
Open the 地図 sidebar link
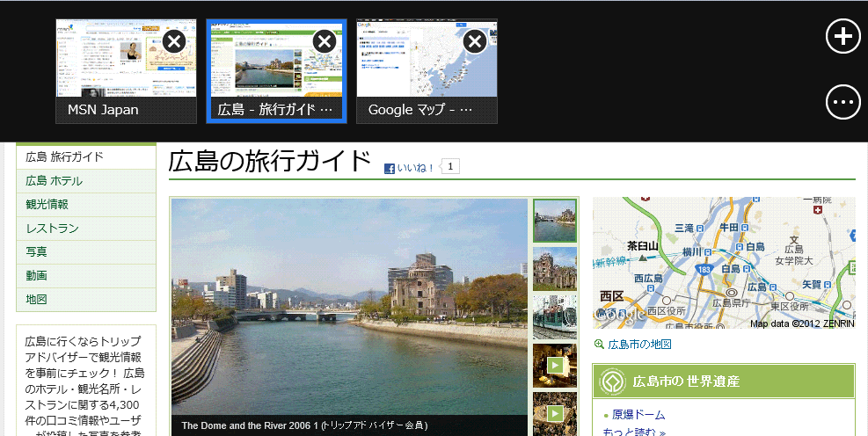click(x=37, y=300)
